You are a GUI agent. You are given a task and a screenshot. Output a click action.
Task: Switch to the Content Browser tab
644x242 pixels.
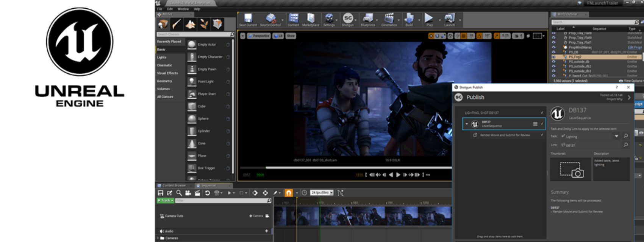174,185
